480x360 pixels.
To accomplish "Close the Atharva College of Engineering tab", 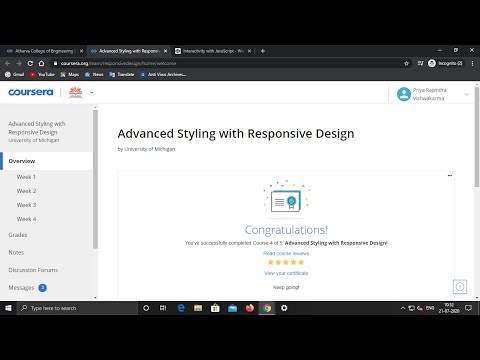I will click(x=81, y=51).
